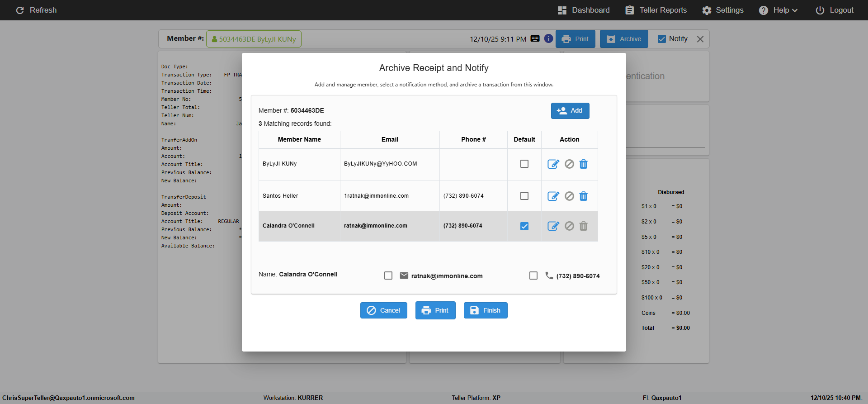Click the Email column header
Screen dimensions: 868x404
pos(390,139)
